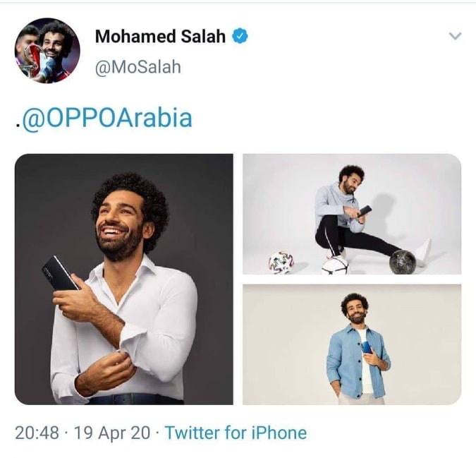
Task: Click the colorful soccer ball in top-right photo
Action: [281, 263]
